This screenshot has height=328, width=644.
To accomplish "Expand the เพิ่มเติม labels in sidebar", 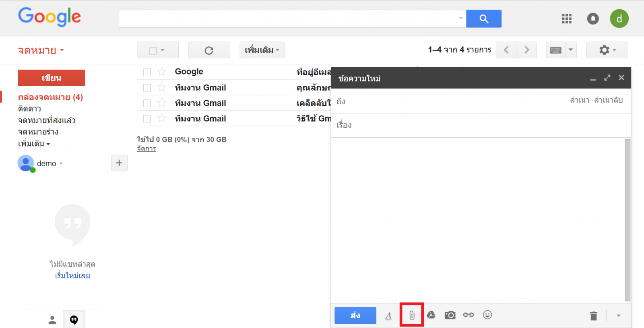I will pyautogui.click(x=34, y=144).
